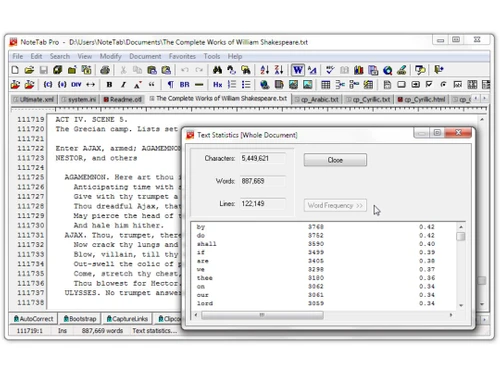Screen dimensions: 500x375
Task: Click the Paste clipboard icon
Action: [152, 70]
